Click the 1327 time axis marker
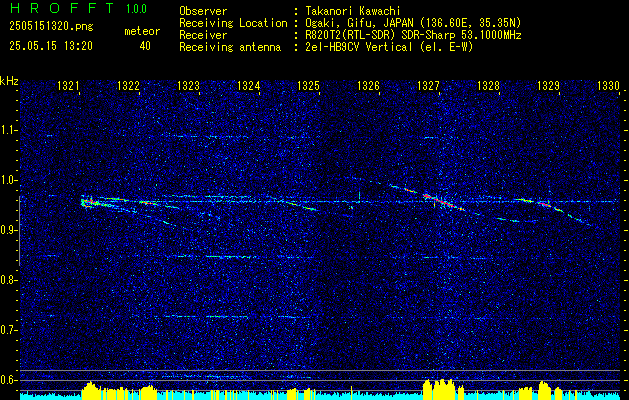Viewport: 629px width, 400px height. click(428, 85)
